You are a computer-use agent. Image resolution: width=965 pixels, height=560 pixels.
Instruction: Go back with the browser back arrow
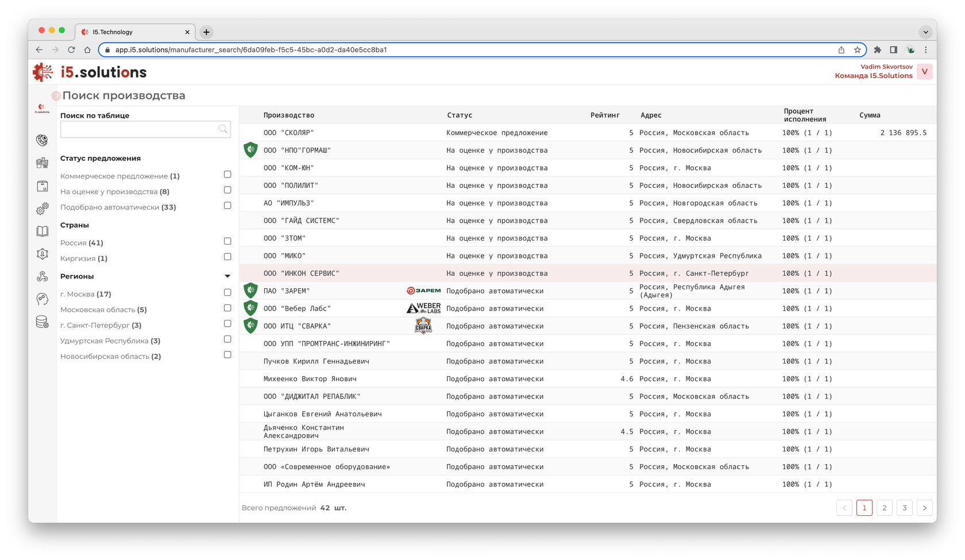[x=39, y=50]
